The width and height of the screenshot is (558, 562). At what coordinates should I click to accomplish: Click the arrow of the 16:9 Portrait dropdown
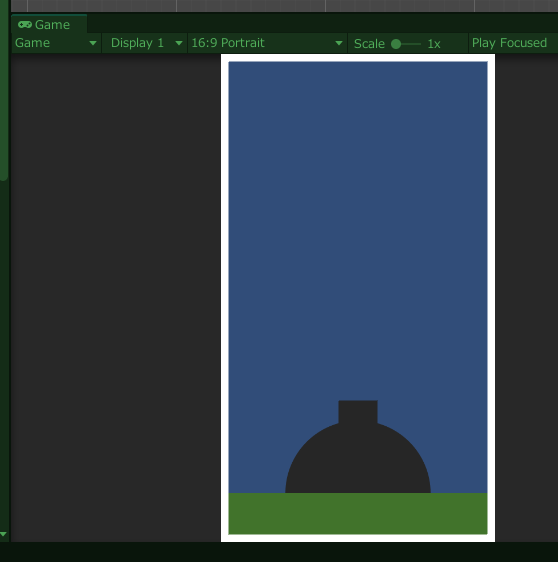[339, 43]
